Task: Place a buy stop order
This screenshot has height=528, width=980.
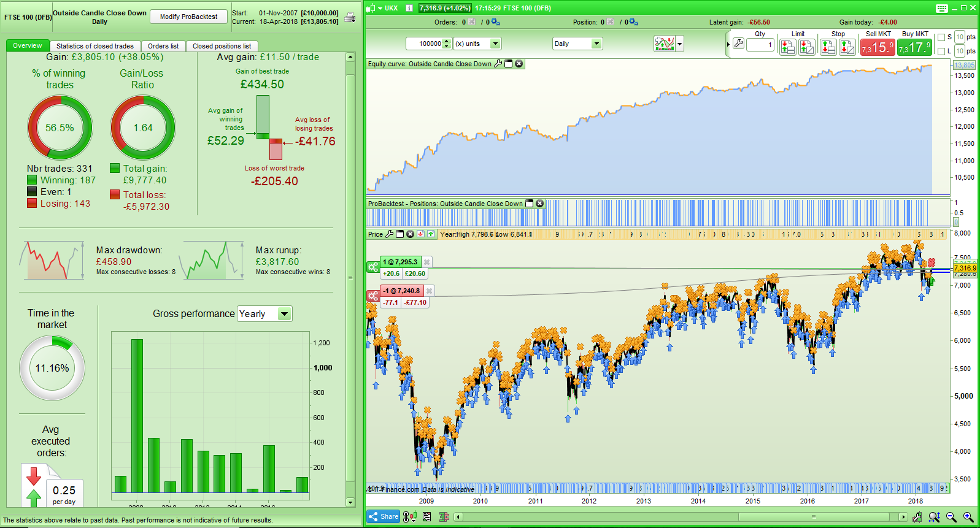Action: [847, 47]
